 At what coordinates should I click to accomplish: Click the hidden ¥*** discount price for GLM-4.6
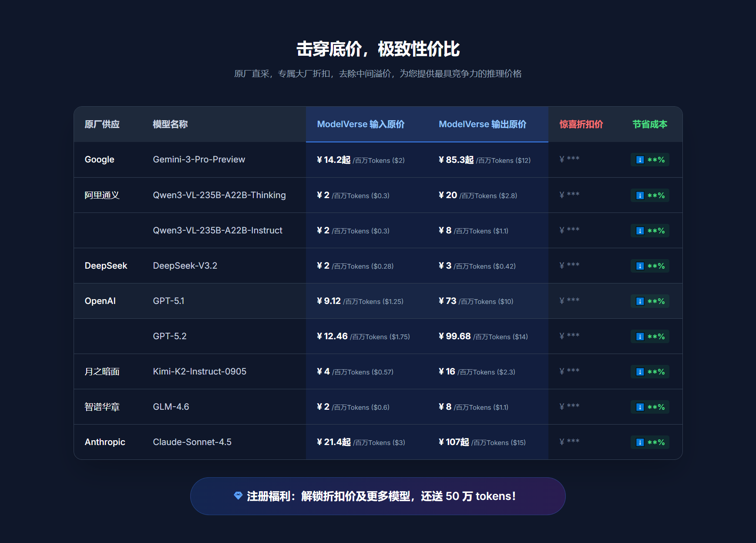[569, 407]
